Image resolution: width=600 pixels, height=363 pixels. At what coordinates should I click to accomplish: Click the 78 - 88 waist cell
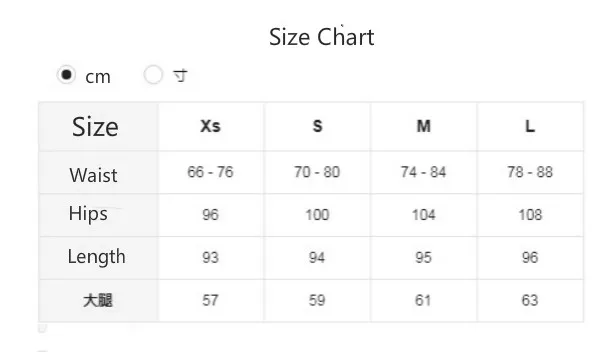point(530,172)
